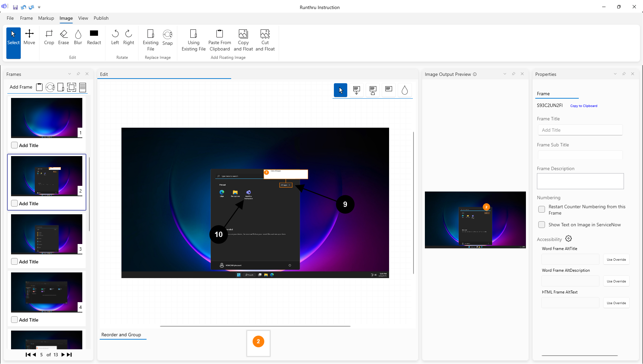This screenshot has height=364, width=643.
Task: Expand Image Output Preview panel options arrow
Action: click(x=505, y=74)
